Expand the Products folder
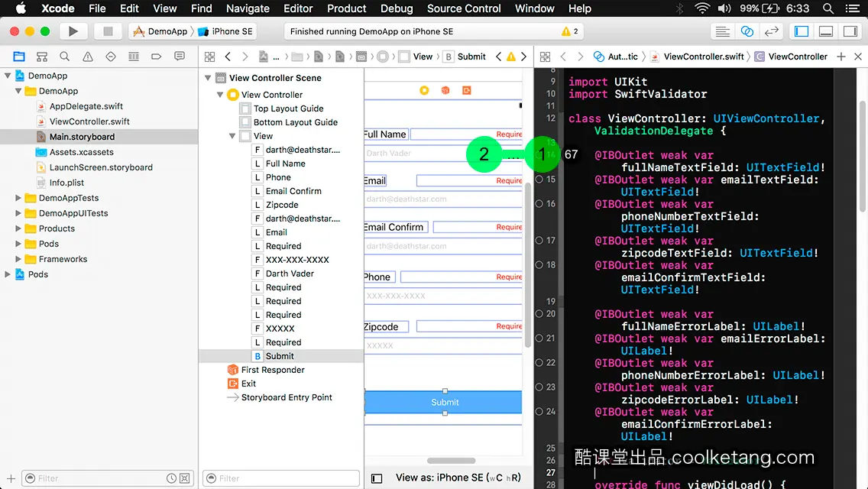 tap(18, 228)
